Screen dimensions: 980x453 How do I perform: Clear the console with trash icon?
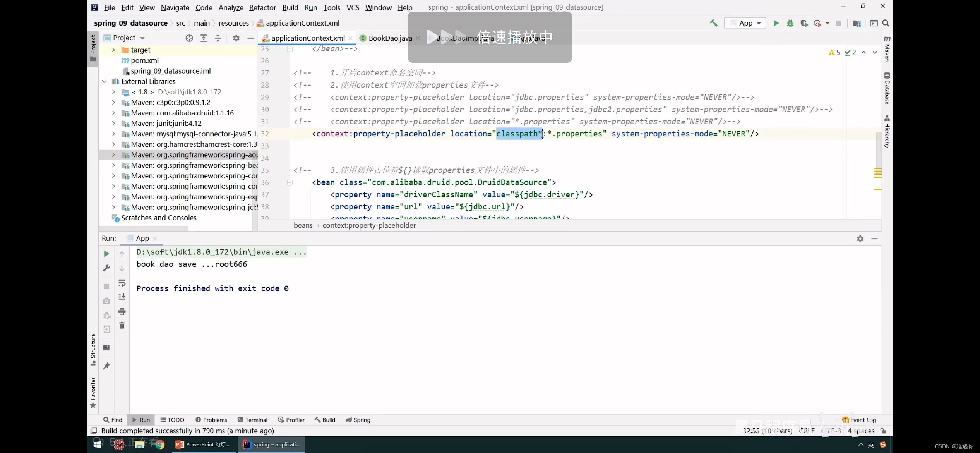pos(122,325)
